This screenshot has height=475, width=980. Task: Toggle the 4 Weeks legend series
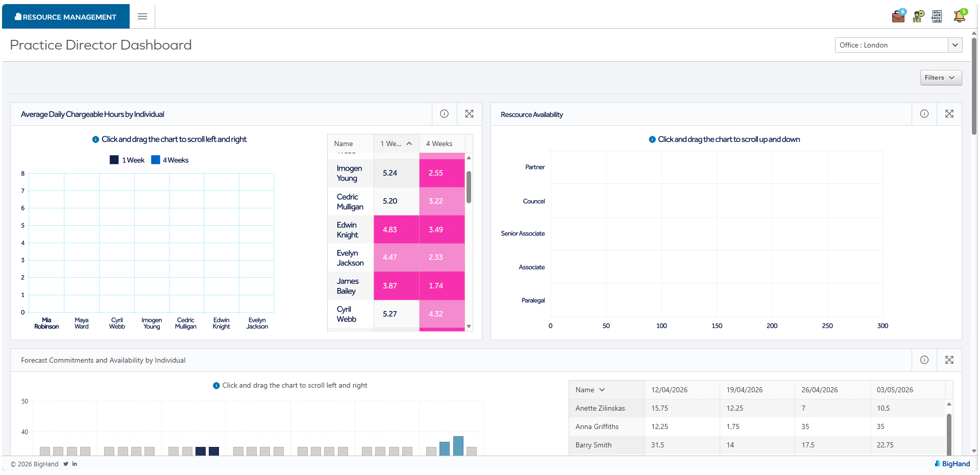[170, 160]
